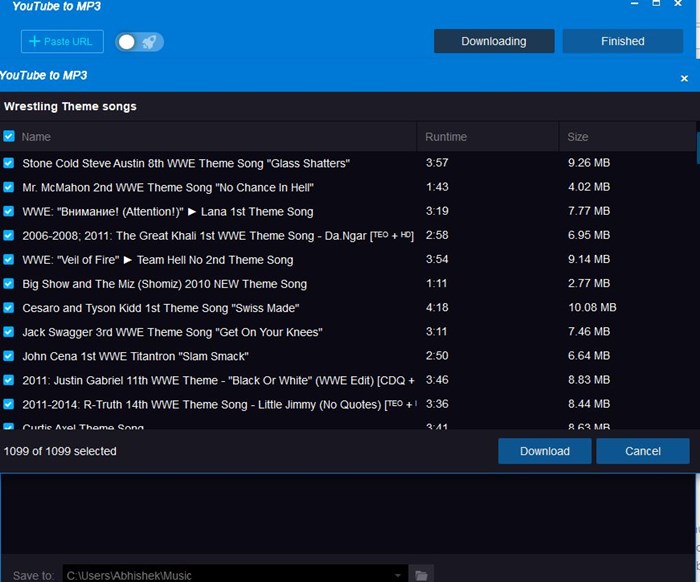Select the Mr. McMahon song title

pyautogui.click(x=168, y=187)
